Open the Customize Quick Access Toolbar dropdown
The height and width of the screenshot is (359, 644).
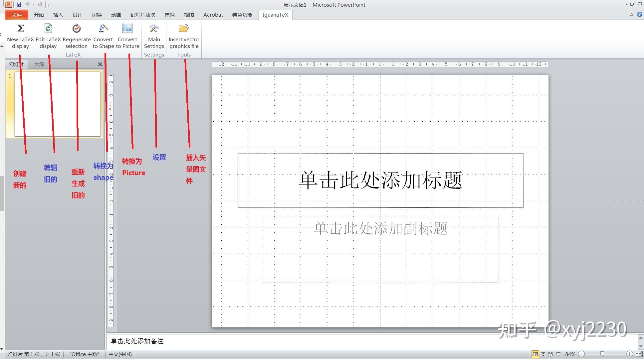click(49, 4)
